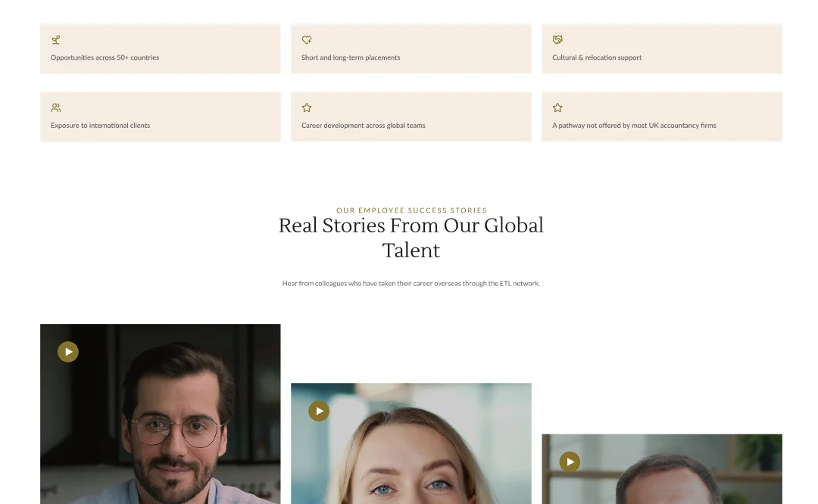
Task: Select the 'Short and long-term placements' text
Action: (x=351, y=58)
